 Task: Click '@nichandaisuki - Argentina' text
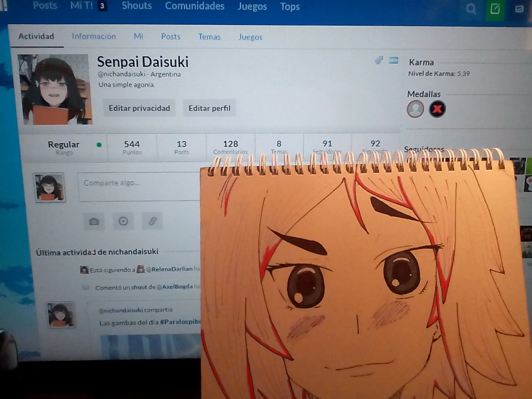[x=139, y=74]
